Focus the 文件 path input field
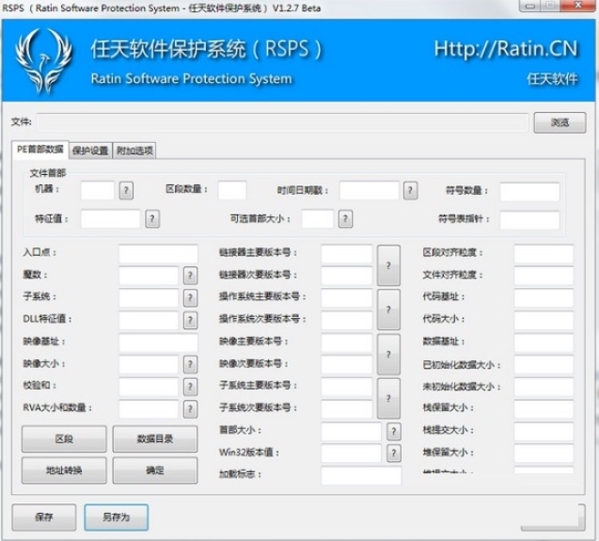This screenshot has width=599, height=541. click(x=282, y=123)
